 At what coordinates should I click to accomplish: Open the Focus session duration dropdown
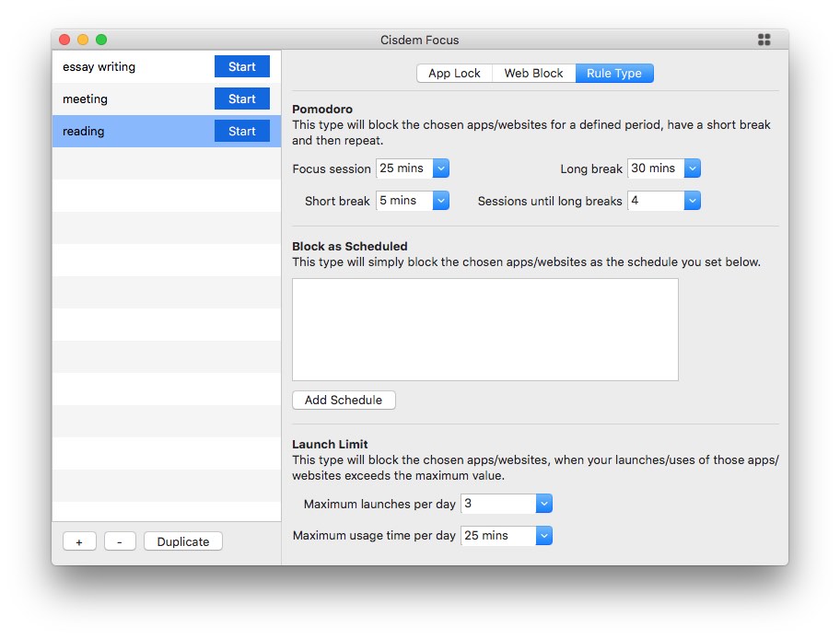coord(441,168)
